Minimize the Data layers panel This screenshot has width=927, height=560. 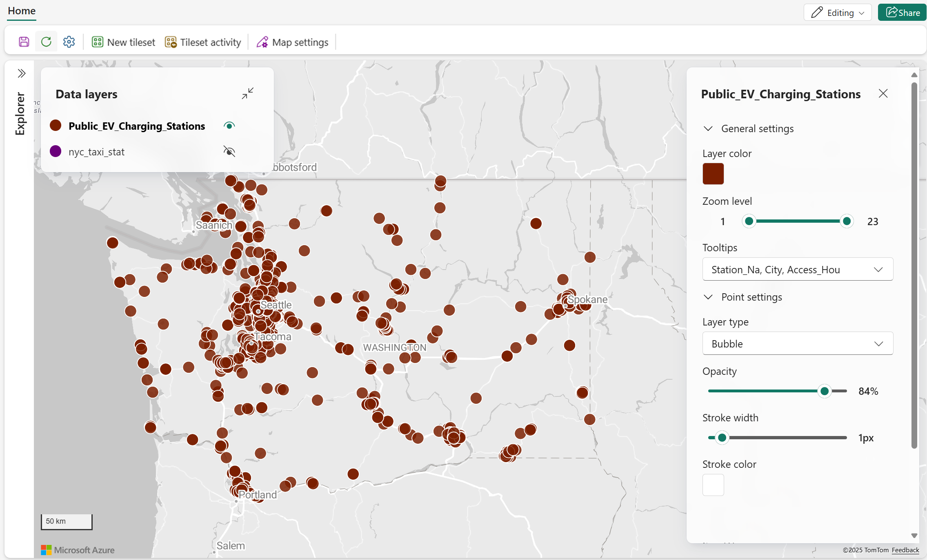point(247,93)
